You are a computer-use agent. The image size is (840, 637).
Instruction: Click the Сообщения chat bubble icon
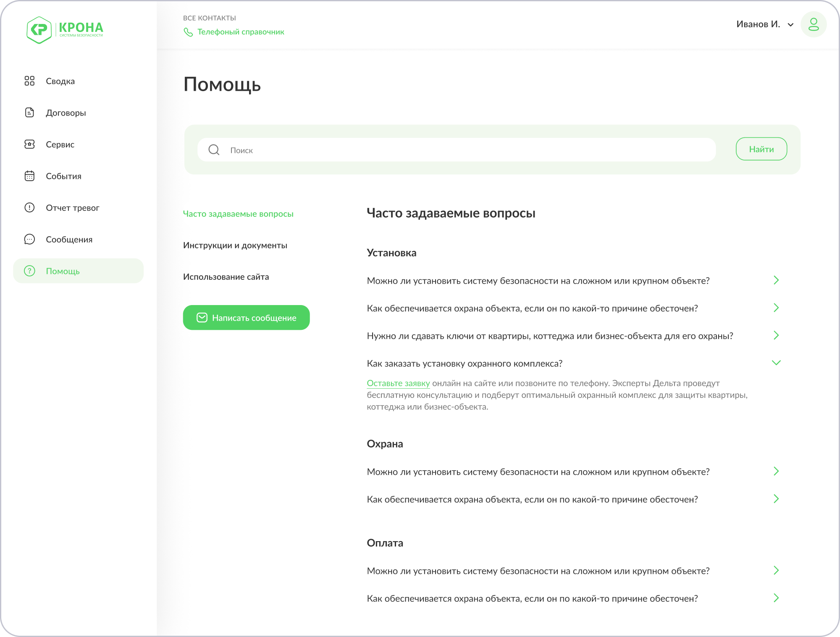click(29, 239)
